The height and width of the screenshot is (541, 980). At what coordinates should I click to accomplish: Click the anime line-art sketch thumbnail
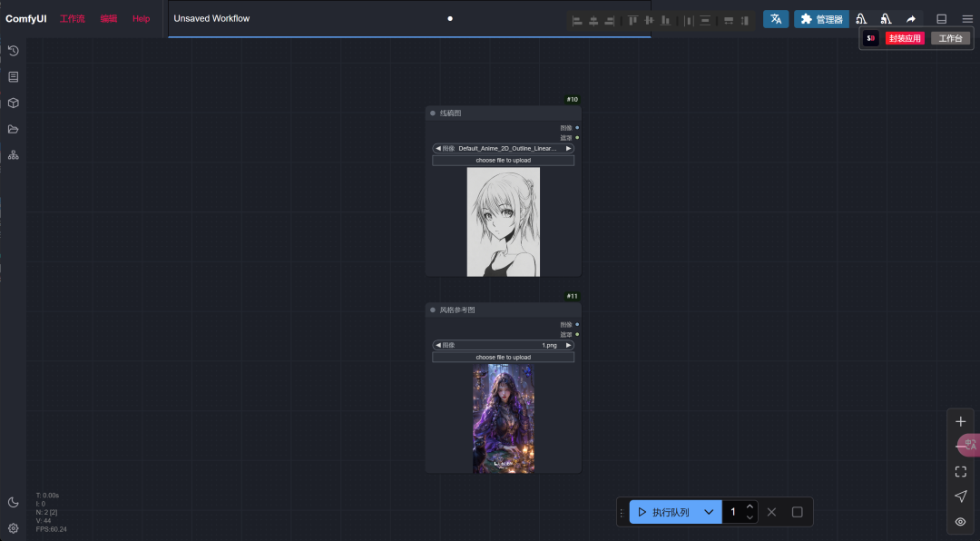(503, 222)
